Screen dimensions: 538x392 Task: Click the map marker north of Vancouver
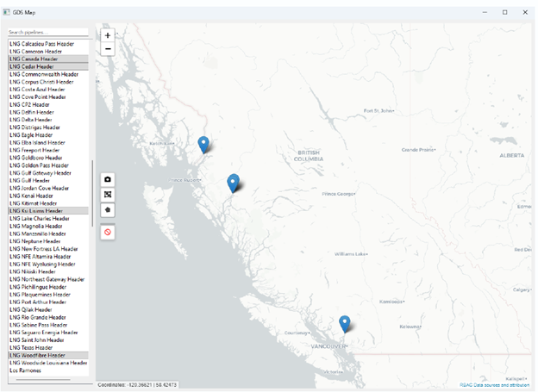344,323
